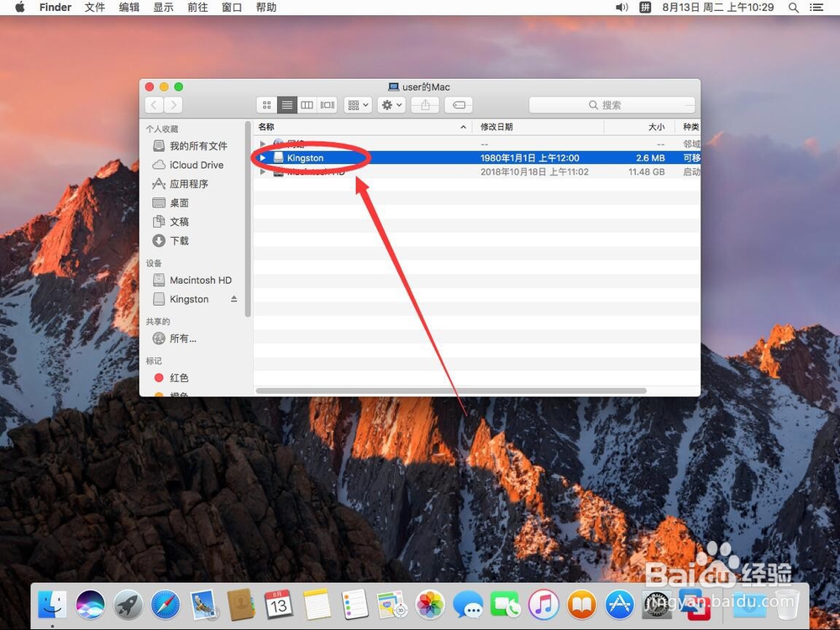This screenshot has height=630, width=840.
Task: Sort by 大小 column header
Action: (639, 127)
